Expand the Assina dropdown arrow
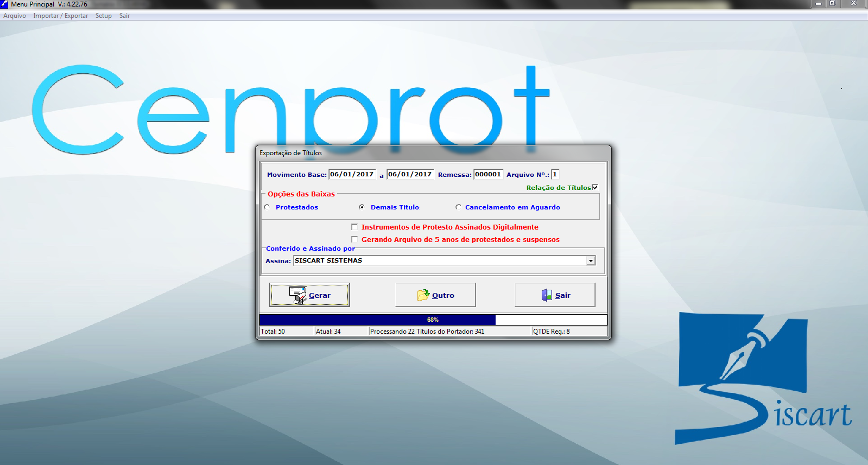The height and width of the screenshot is (465, 868). (x=591, y=261)
